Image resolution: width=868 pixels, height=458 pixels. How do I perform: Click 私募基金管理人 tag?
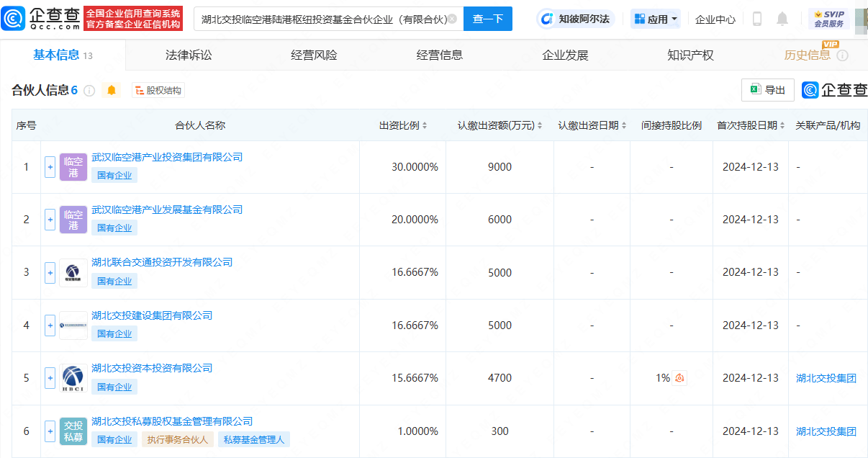point(254,439)
